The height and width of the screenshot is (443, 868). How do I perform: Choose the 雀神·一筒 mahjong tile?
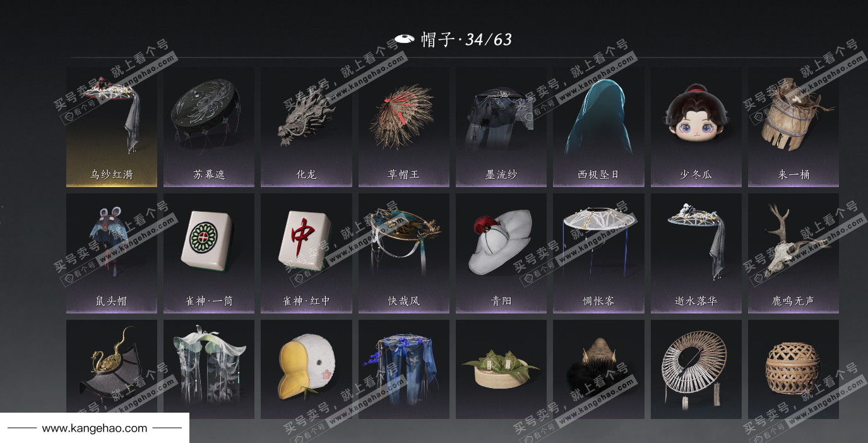tap(209, 253)
